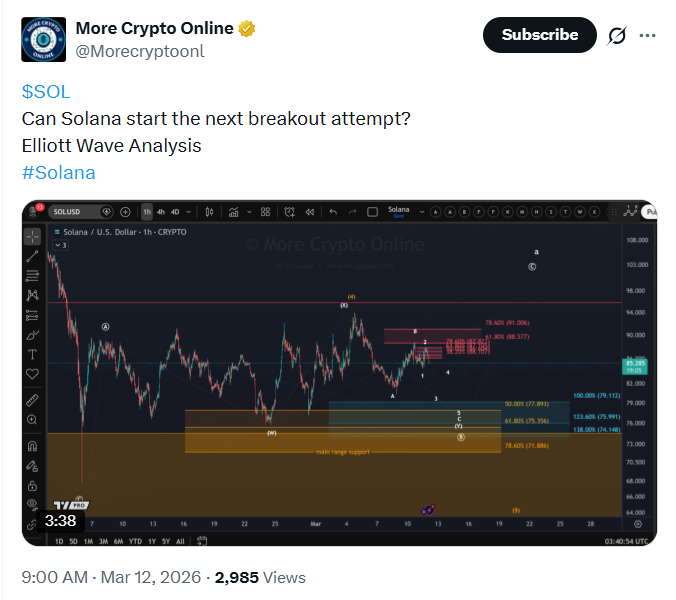Click the alert clock icon
This screenshot has height=600, width=676.
288,212
